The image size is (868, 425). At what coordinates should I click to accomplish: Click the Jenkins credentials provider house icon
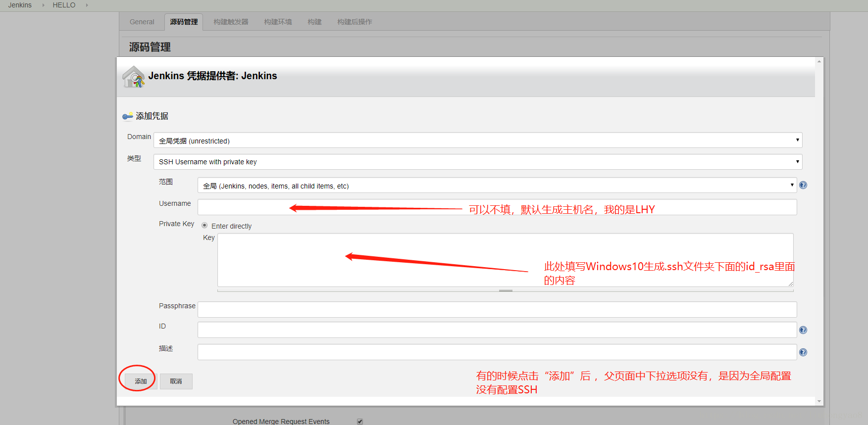tap(133, 77)
